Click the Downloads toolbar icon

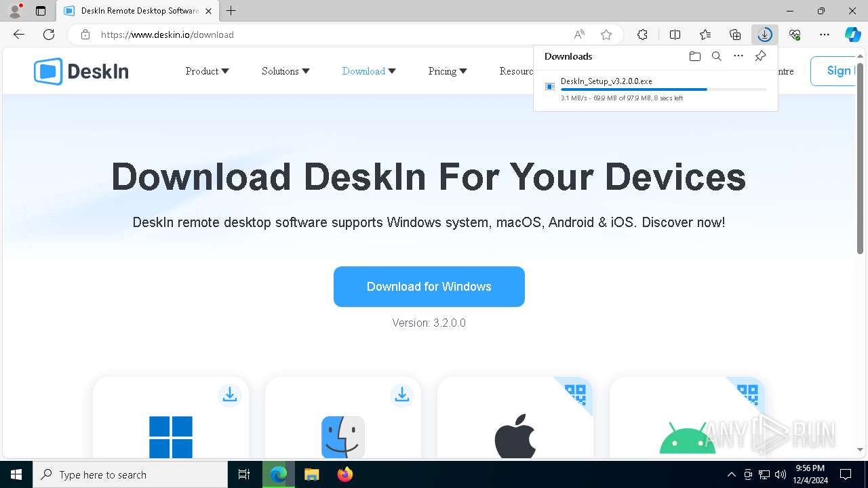pos(765,35)
